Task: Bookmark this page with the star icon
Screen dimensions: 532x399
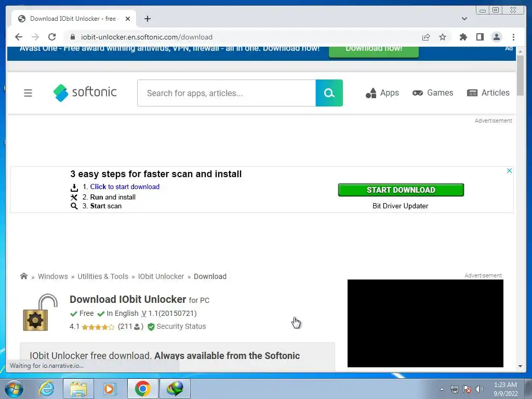Action: tap(443, 37)
